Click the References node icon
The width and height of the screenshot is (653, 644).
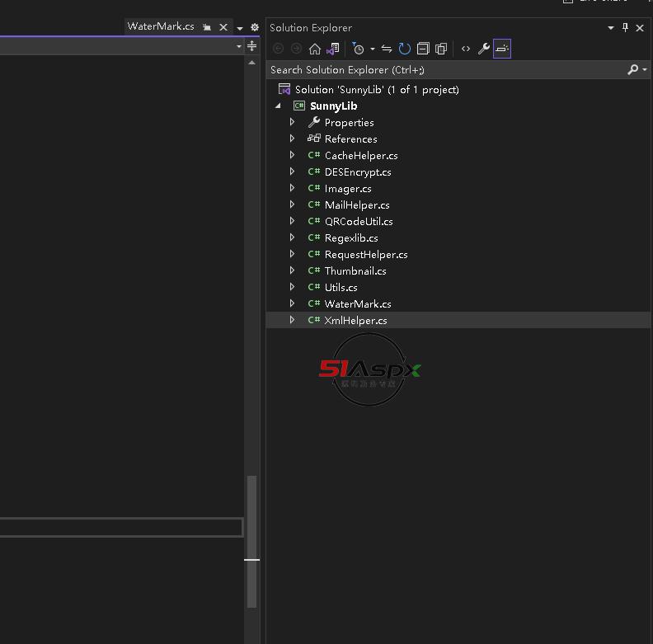[313, 139]
